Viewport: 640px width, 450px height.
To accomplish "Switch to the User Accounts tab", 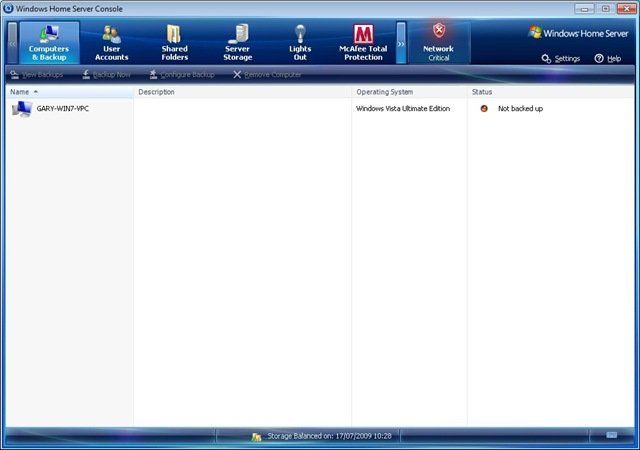I will coord(111,43).
